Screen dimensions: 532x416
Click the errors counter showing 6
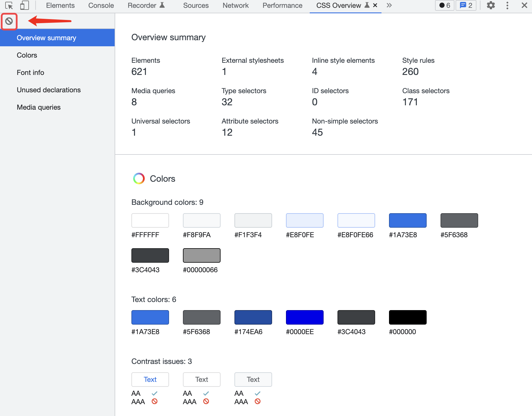tap(445, 5)
